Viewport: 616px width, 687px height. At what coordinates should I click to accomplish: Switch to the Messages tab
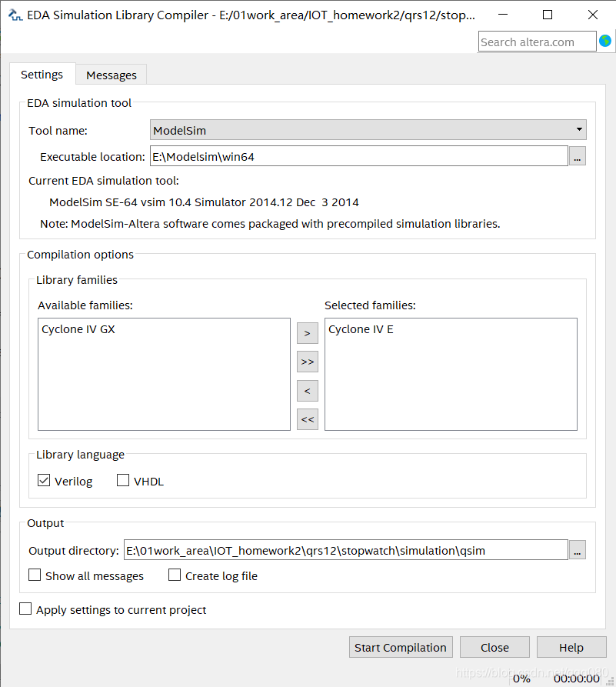[x=112, y=75]
